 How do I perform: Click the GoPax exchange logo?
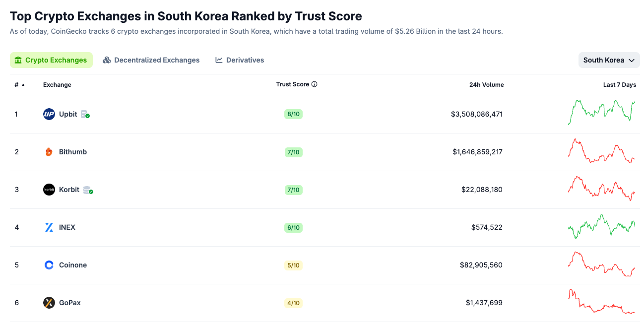(49, 303)
